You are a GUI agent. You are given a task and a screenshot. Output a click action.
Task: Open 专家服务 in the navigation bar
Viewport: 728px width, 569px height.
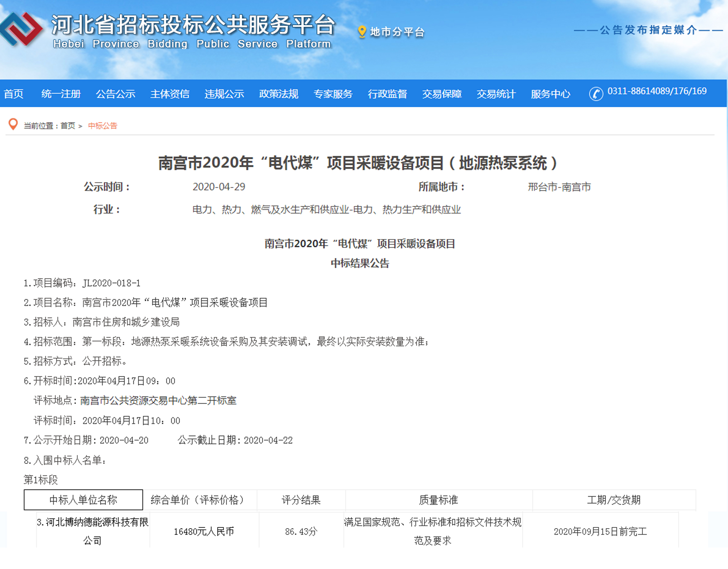pos(333,94)
